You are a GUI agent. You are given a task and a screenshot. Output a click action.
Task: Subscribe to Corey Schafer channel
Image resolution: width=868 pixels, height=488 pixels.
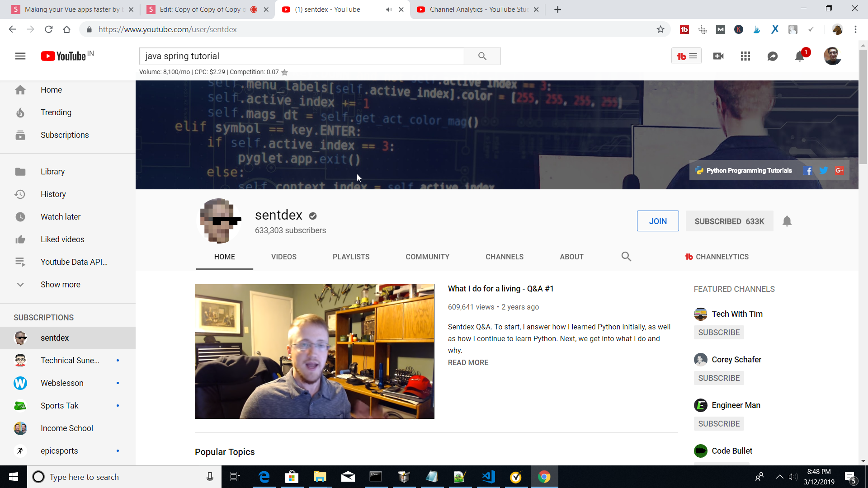[718, 378]
